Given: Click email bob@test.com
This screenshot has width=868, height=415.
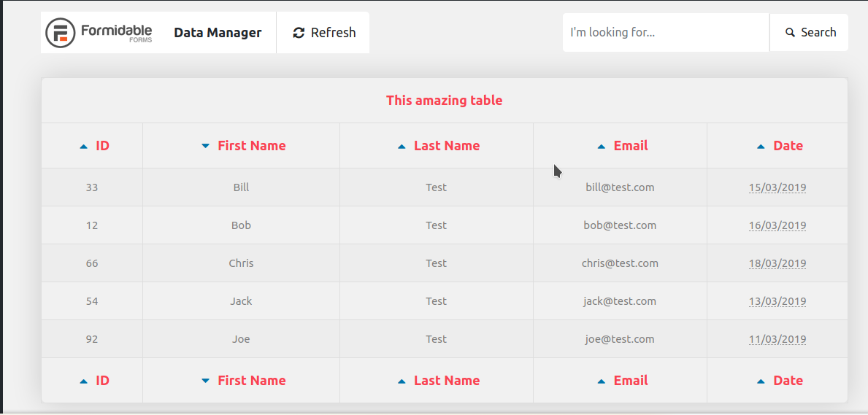Looking at the screenshot, I should click(x=620, y=225).
